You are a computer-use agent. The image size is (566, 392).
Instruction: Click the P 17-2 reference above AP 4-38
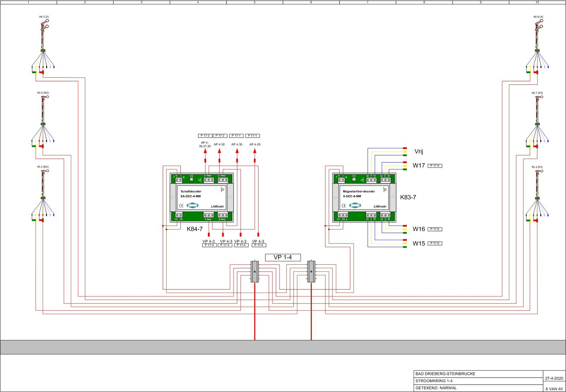tap(220, 136)
